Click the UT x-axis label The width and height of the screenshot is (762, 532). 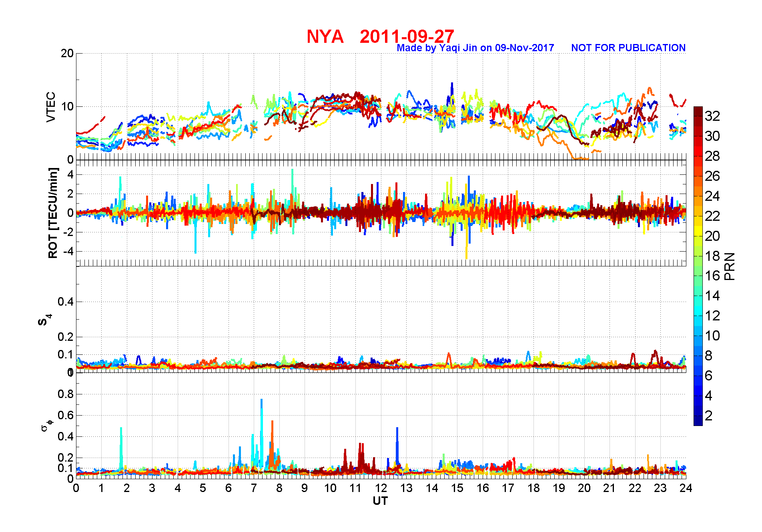[x=380, y=501]
